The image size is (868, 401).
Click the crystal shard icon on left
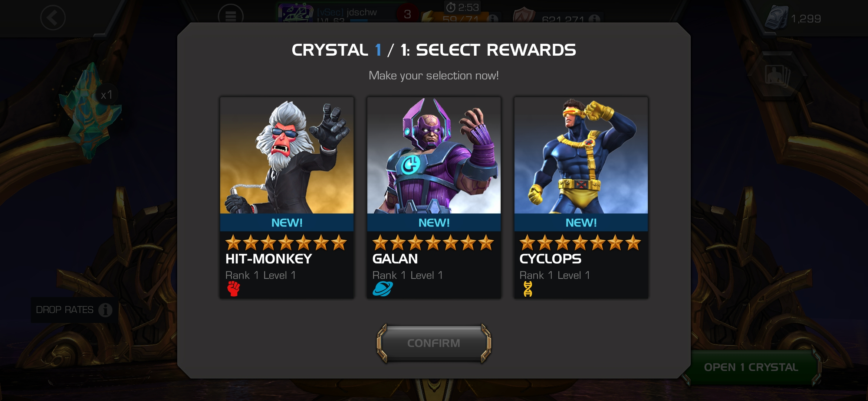pyautogui.click(x=90, y=111)
